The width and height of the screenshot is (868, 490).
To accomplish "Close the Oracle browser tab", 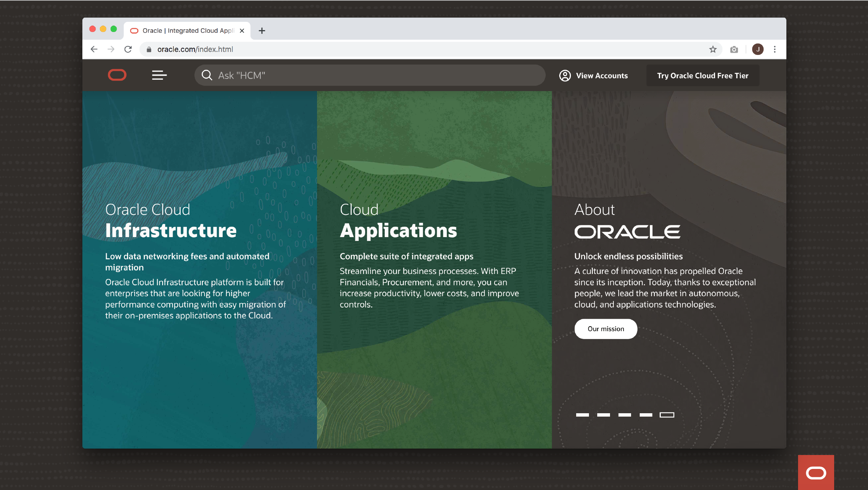I will pyautogui.click(x=242, y=30).
